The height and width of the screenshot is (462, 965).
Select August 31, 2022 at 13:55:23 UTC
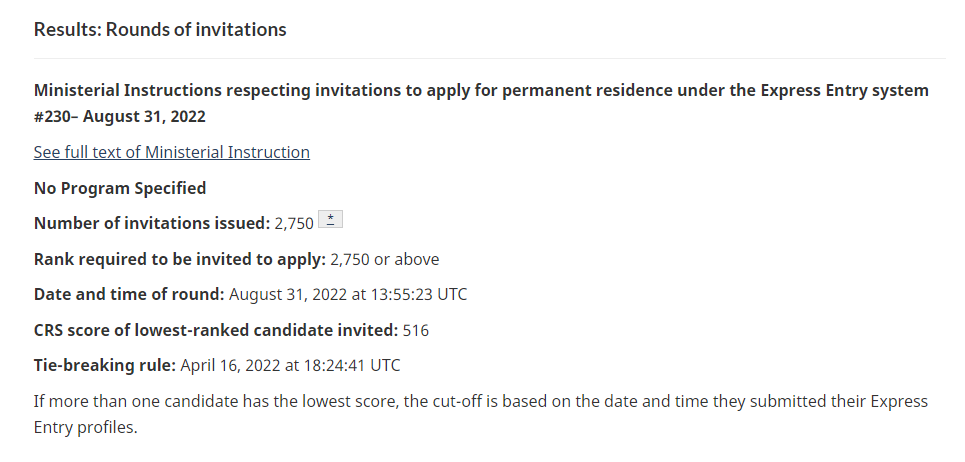point(348,295)
